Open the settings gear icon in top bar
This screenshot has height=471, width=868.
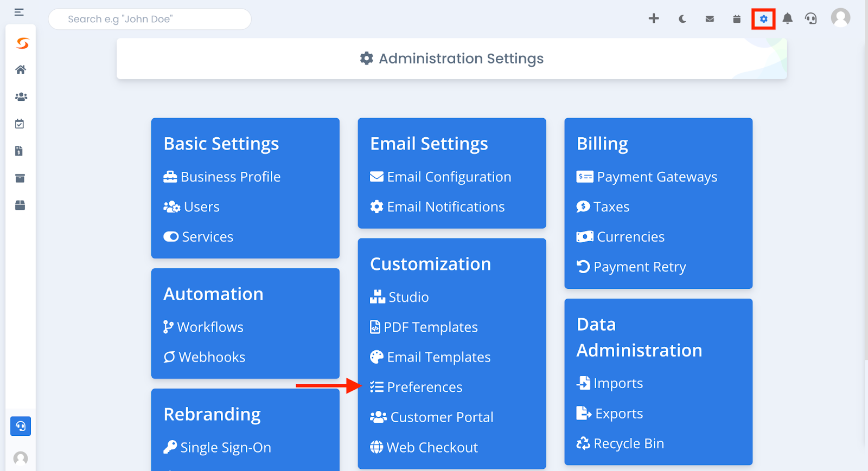coord(763,19)
